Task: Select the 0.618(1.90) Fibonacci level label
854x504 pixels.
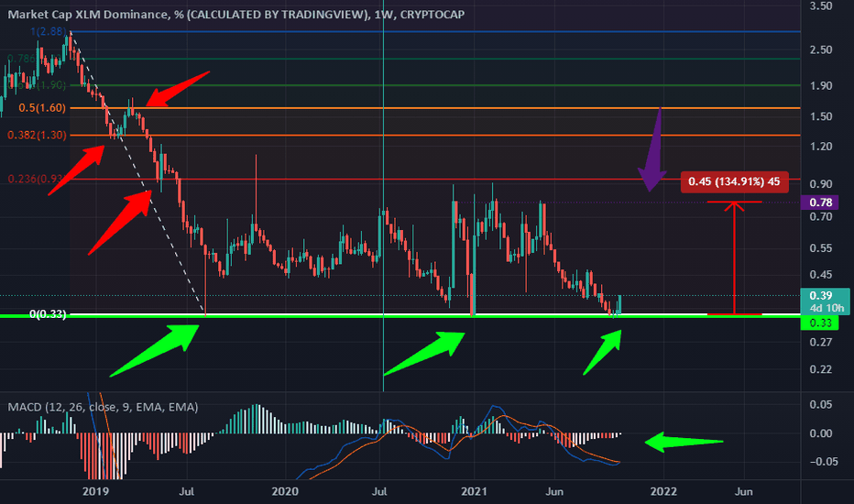Action: pyautogui.click(x=37, y=85)
